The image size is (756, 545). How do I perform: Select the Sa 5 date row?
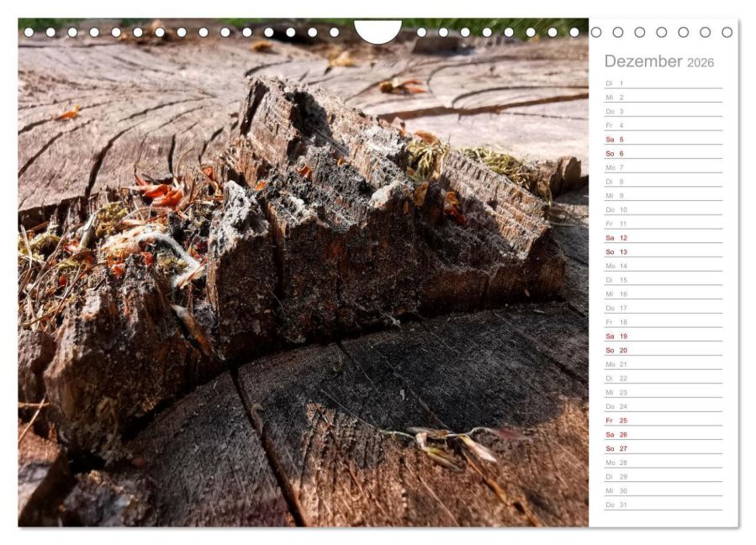(x=663, y=139)
